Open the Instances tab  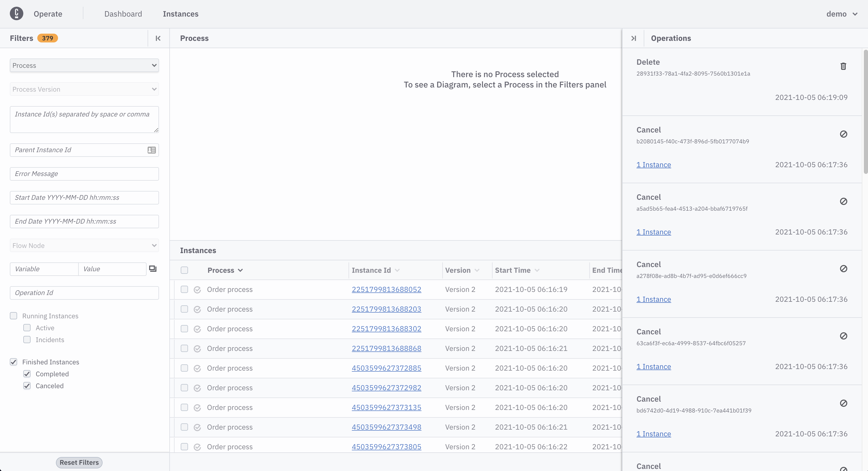(180, 14)
